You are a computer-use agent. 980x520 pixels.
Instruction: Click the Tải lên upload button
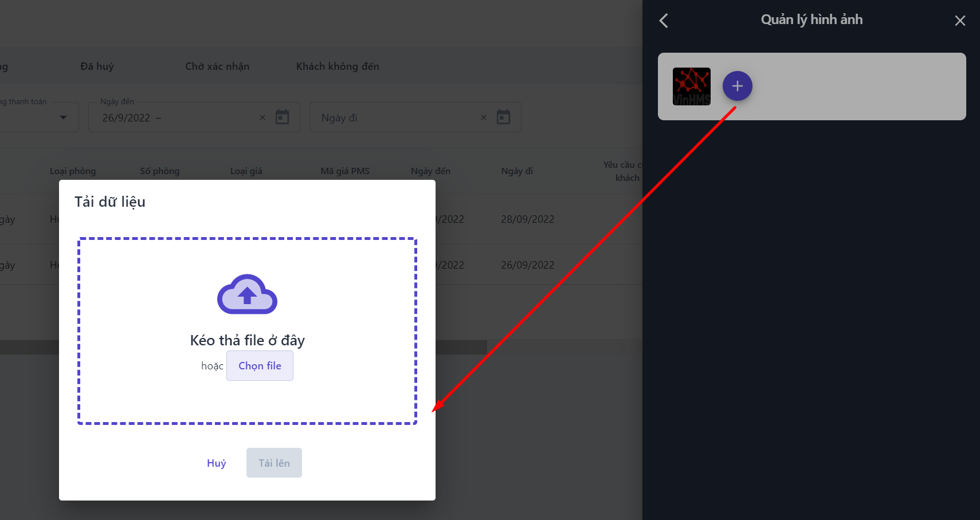(274, 463)
